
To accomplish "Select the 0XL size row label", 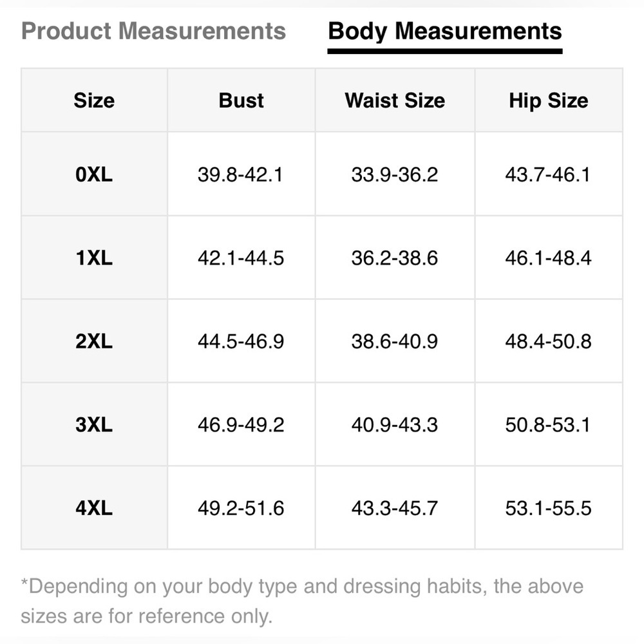I will (x=94, y=175).
